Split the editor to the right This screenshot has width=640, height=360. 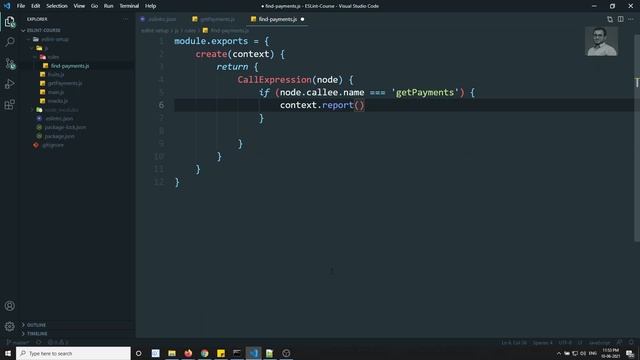[620, 19]
